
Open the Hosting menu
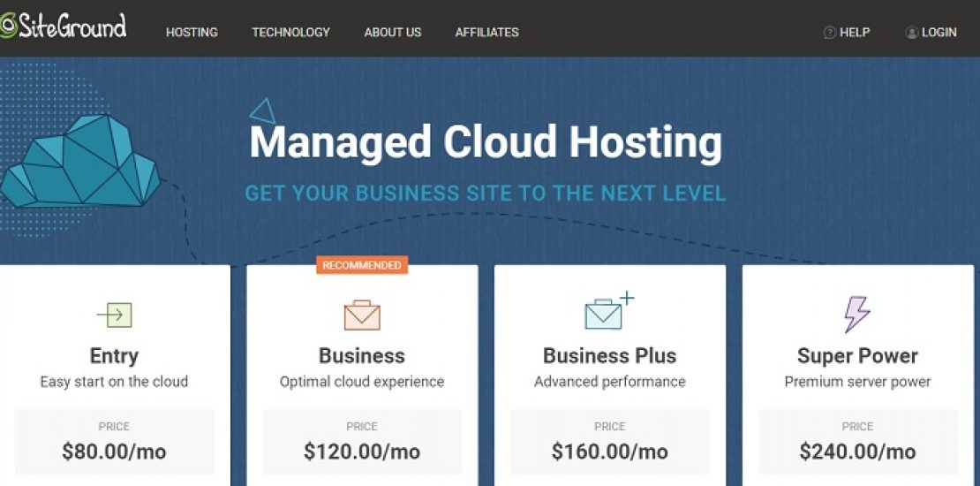click(192, 33)
